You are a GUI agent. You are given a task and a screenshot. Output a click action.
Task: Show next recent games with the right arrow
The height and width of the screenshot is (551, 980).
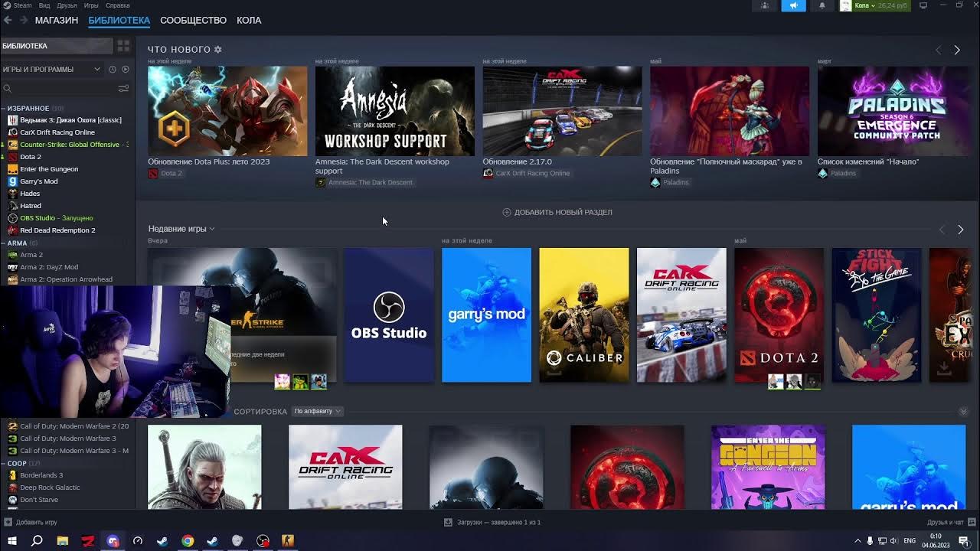click(x=960, y=230)
